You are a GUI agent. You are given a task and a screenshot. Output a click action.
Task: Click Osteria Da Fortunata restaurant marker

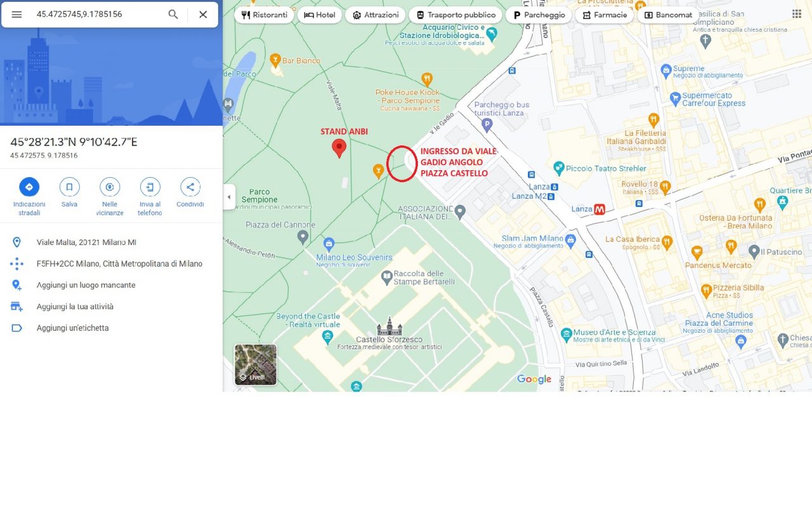tap(760, 204)
